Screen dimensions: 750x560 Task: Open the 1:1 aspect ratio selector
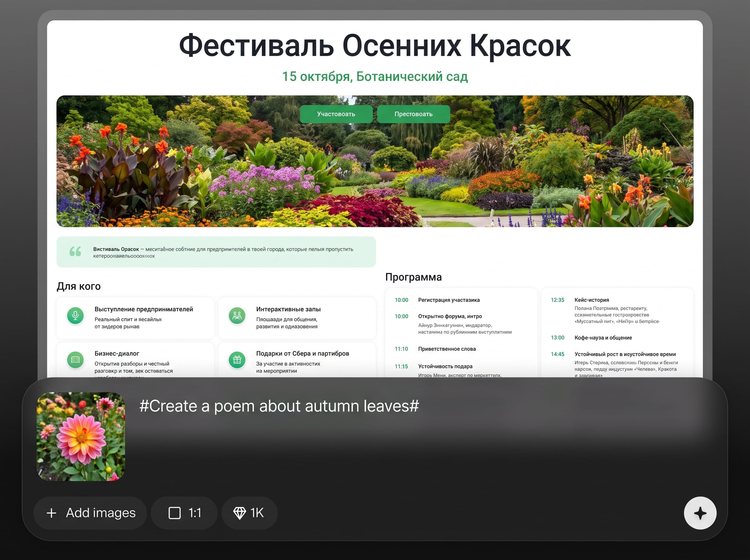(x=184, y=513)
